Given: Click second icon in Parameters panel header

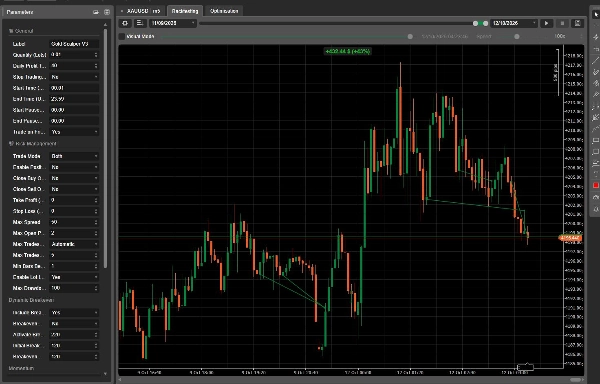Looking at the screenshot, I should pos(107,12).
